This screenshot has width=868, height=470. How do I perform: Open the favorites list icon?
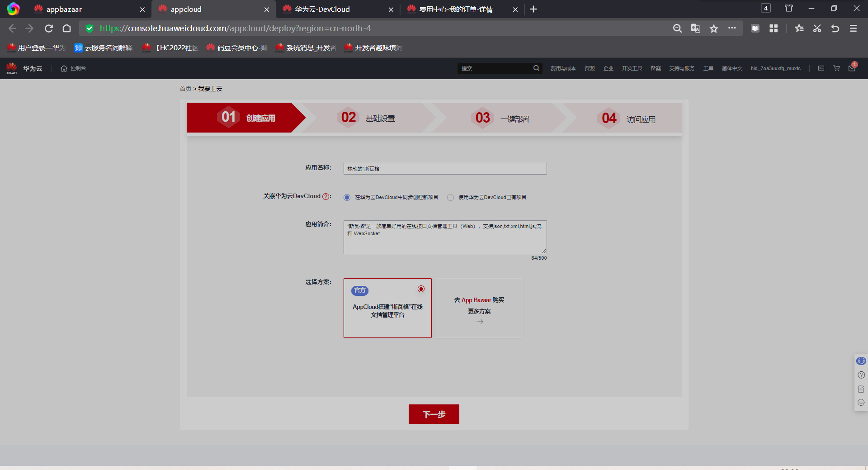click(799, 28)
